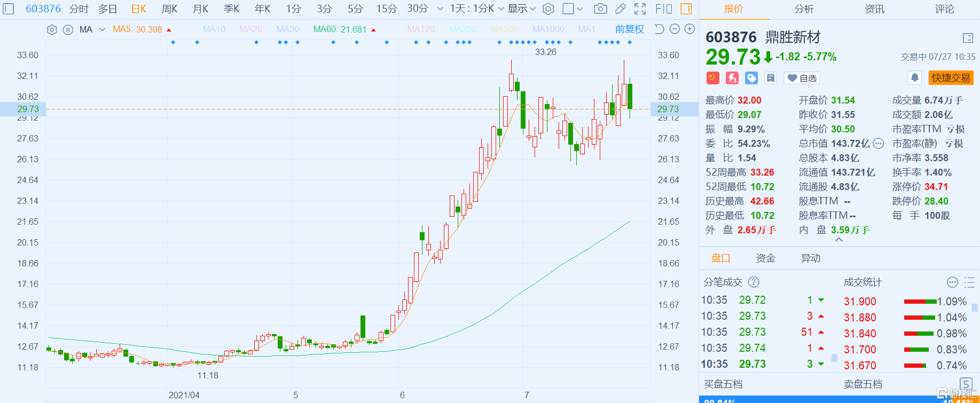Click the 33.26 high price label on chart
The width and height of the screenshot is (980, 403).
(x=546, y=52)
